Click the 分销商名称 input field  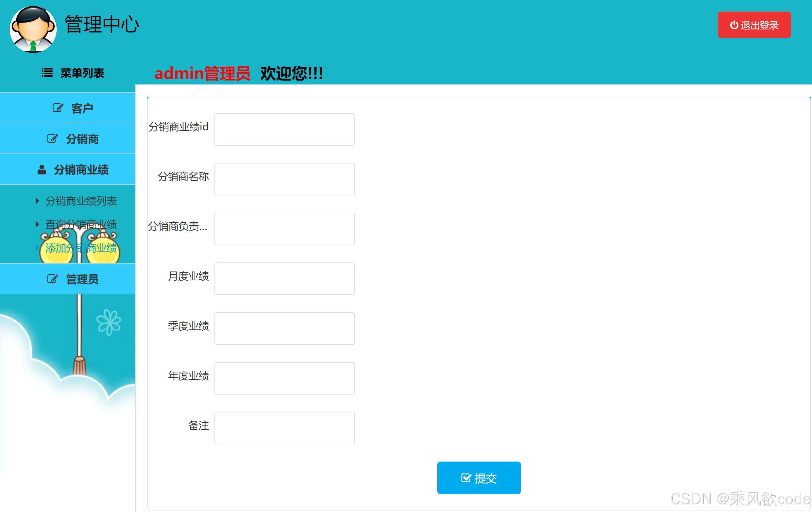point(284,179)
